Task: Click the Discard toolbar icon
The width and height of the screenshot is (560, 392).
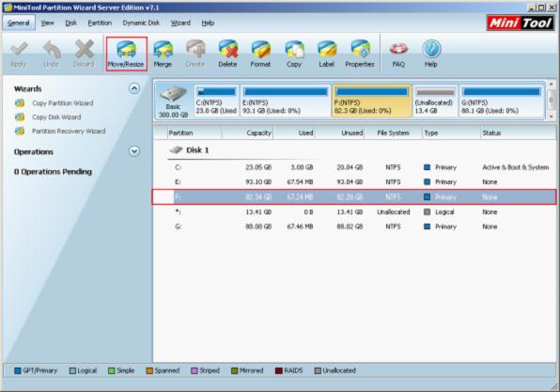Action: pos(84,49)
